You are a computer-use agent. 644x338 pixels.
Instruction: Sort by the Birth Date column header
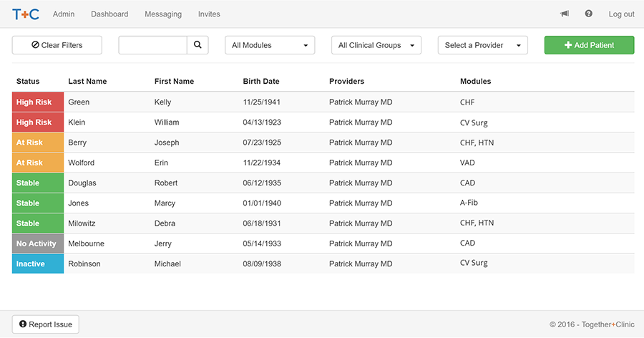[x=261, y=82]
